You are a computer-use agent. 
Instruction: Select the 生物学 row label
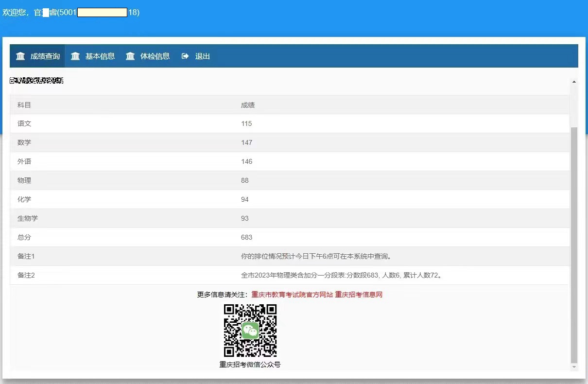coord(28,218)
